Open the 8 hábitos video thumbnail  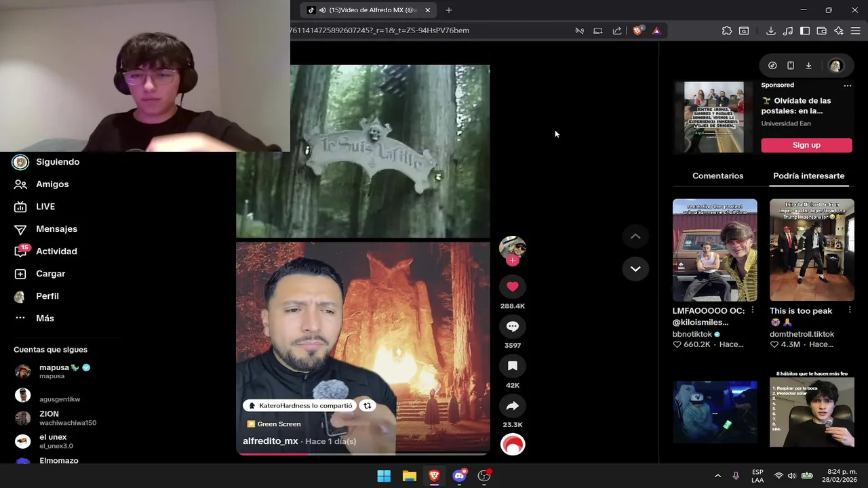[812, 409]
